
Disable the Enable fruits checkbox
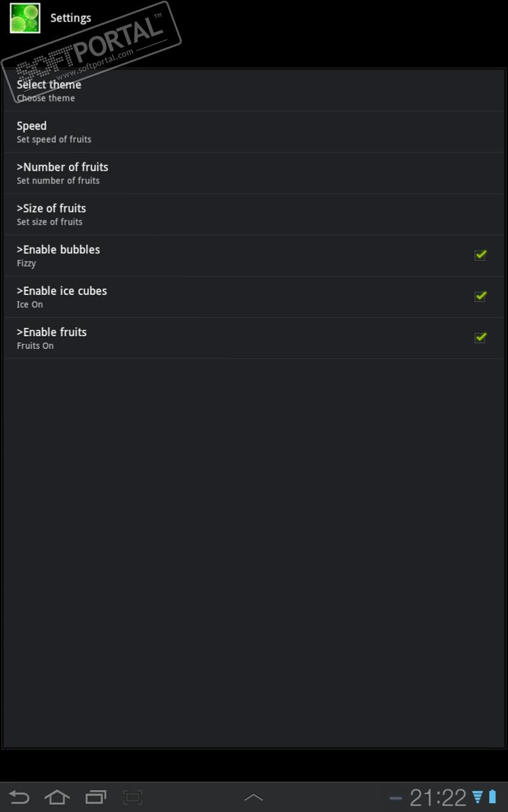(x=480, y=337)
